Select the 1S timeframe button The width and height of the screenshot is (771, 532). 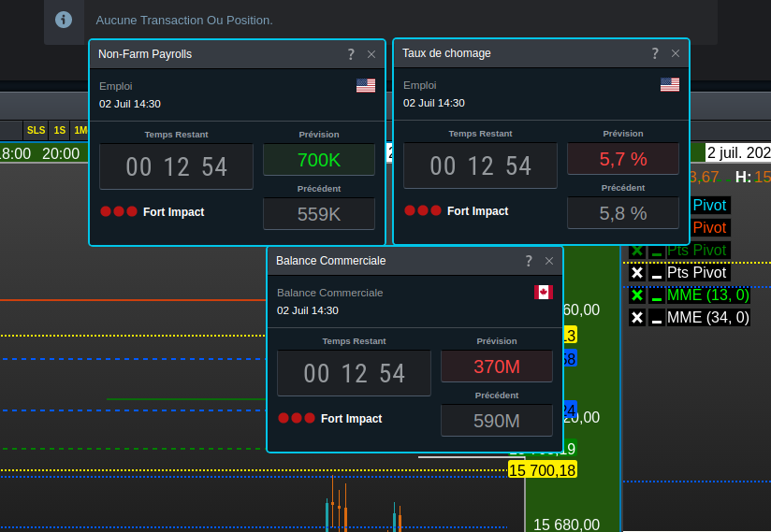pyautogui.click(x=60, y=130)
